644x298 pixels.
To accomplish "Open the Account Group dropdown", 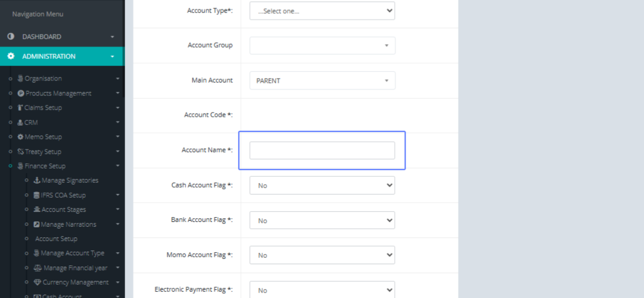I will (x=322, y=46).
